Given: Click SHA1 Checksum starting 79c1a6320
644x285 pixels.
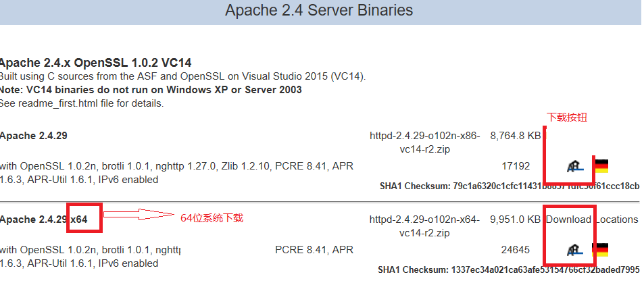Looking at the screenshot, I should click(510, 186).
